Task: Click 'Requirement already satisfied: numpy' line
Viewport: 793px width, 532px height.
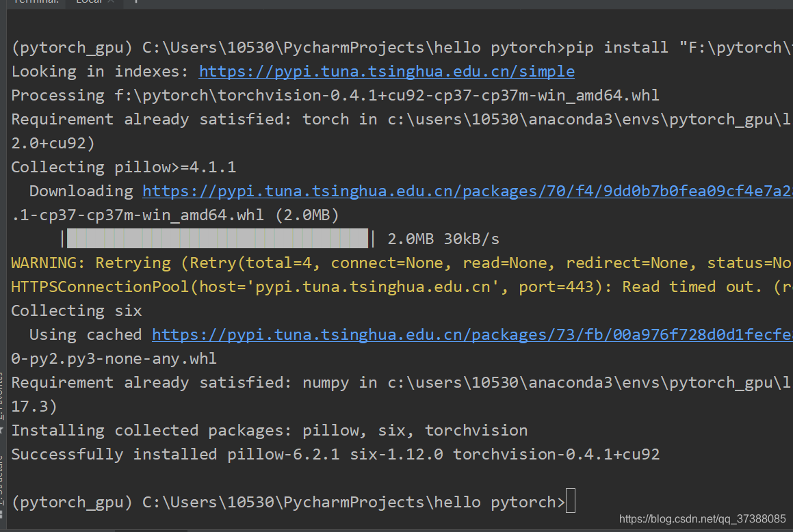Action: pyautogui.click(x=402, y=382)
